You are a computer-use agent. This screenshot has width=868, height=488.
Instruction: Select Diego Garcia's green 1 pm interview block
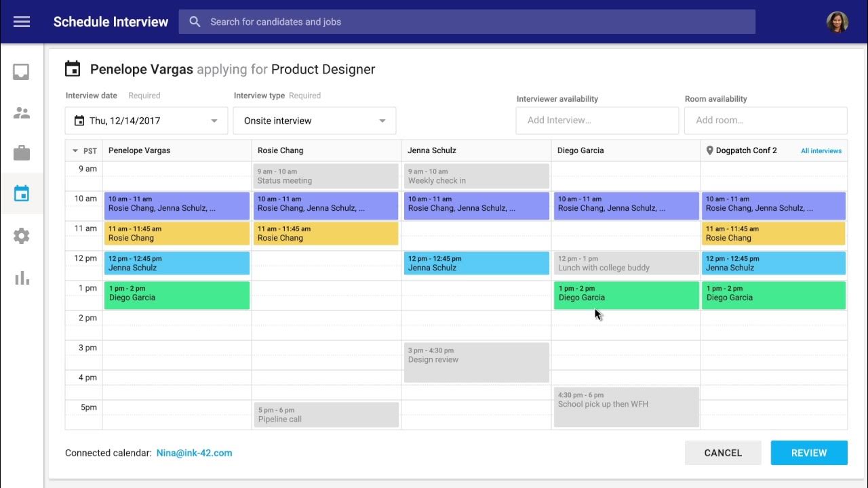click(x=626, y=296)
